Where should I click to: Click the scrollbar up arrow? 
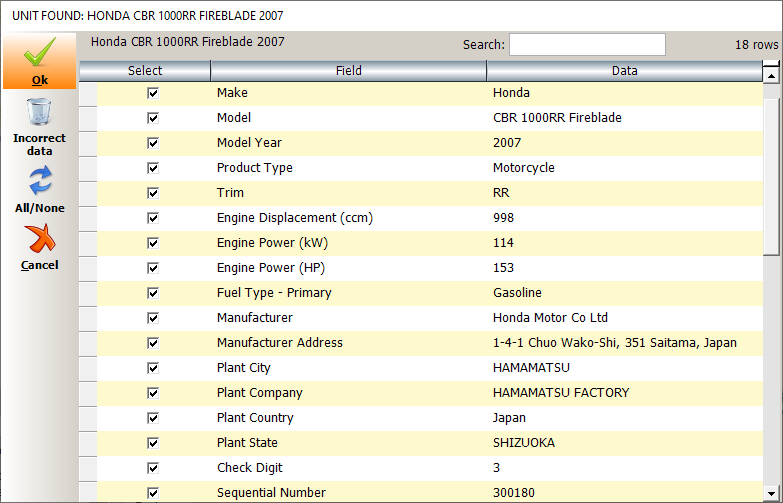click(x=772, y=76)
